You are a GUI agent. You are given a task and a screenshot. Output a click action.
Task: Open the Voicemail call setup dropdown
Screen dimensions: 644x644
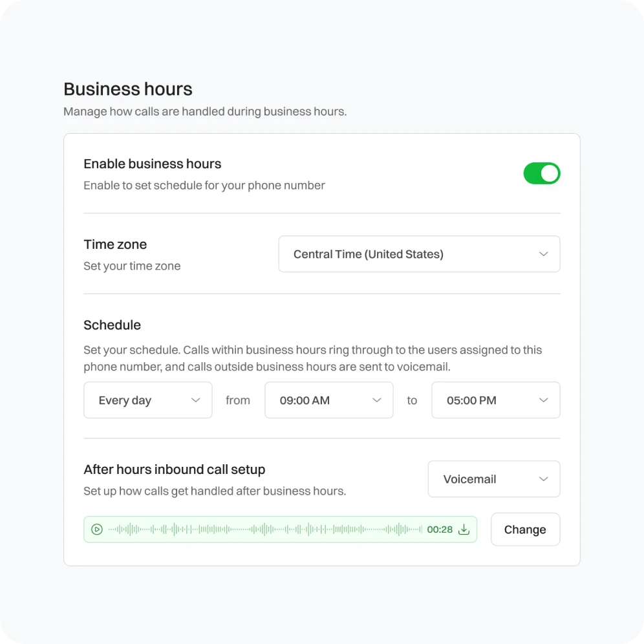[x=493, y=479]
